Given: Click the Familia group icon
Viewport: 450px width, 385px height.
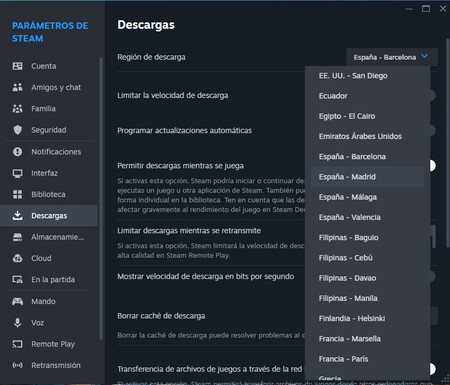Looking at the screenshot, I should tap(17, 109).
